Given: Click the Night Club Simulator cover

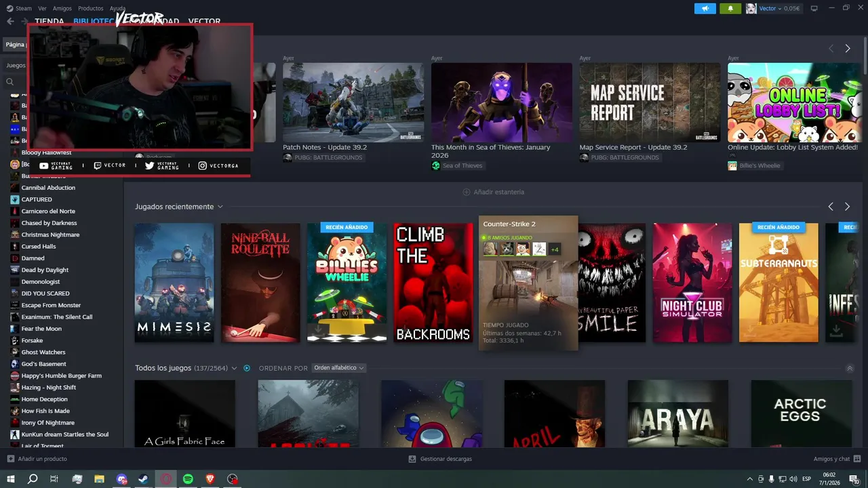Looking at the screenshot, I should [692, 283].
